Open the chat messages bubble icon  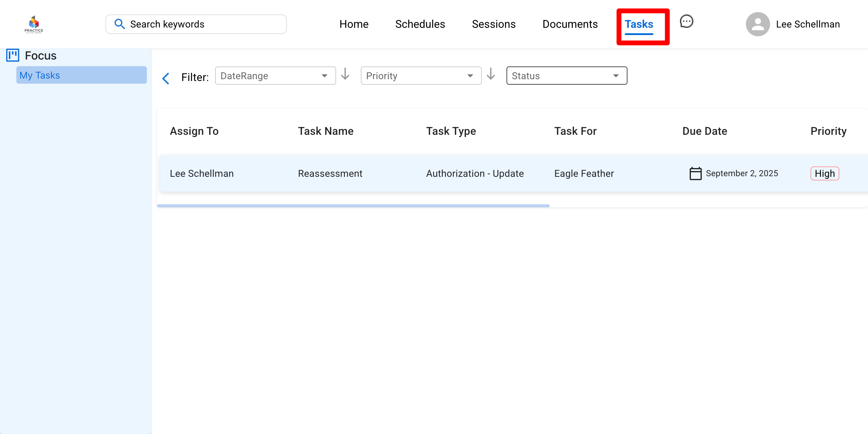[686, 21]
